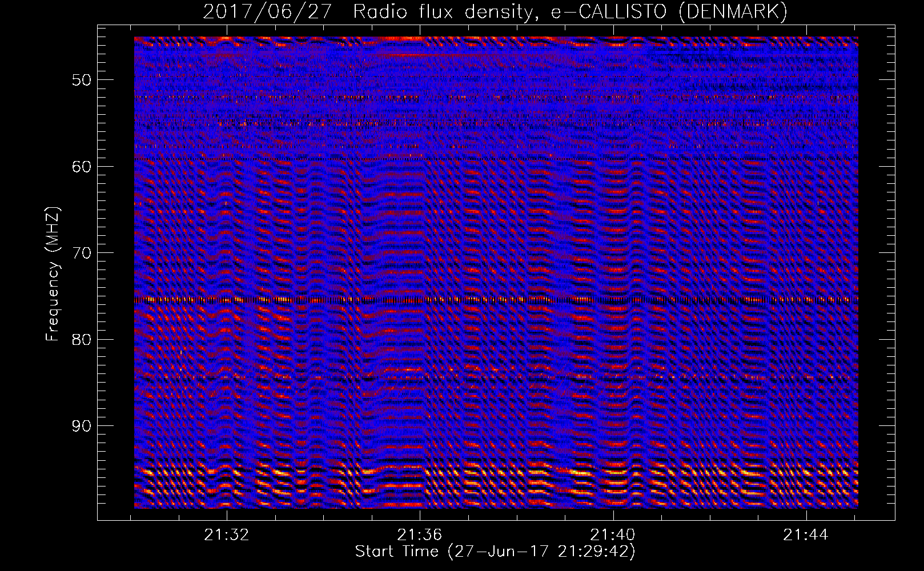Click the '60' frequency tick label
924x571 pixels.
[x=82, y=167]
